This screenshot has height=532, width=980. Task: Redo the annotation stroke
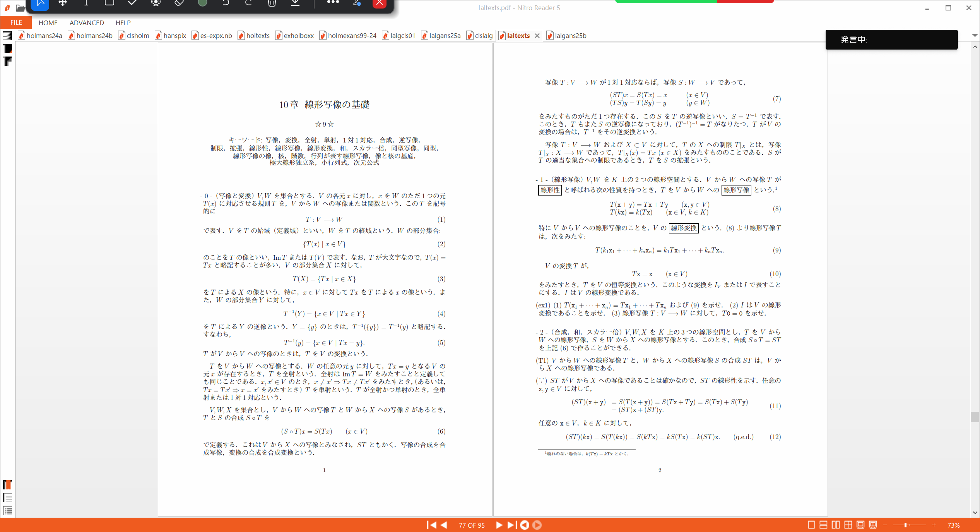[x=249, y=3]
